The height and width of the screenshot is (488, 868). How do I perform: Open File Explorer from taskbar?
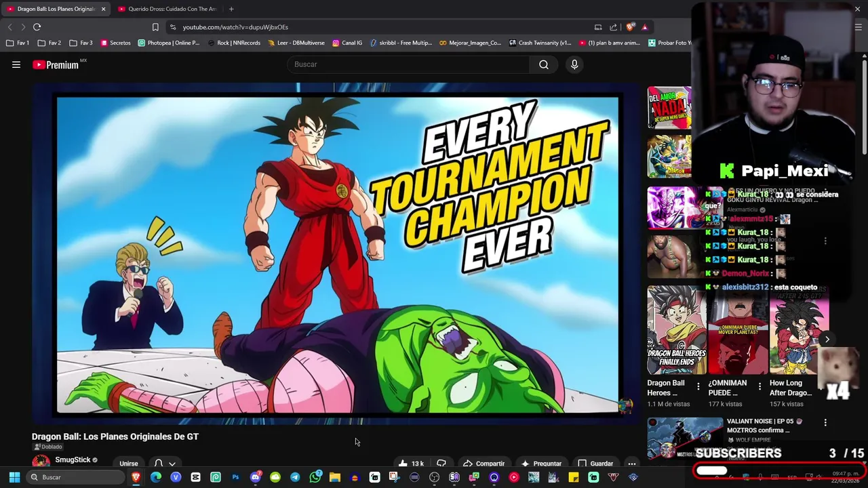click(334, 477)
